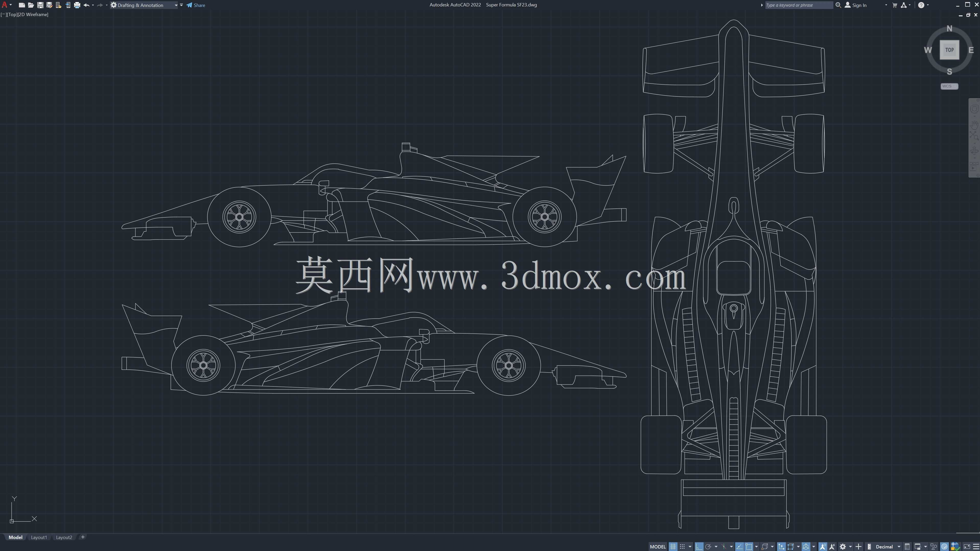Viewport: 980px width, 551px height.
Task: Click the search magnifier icon
Action: tap(838, 5)
